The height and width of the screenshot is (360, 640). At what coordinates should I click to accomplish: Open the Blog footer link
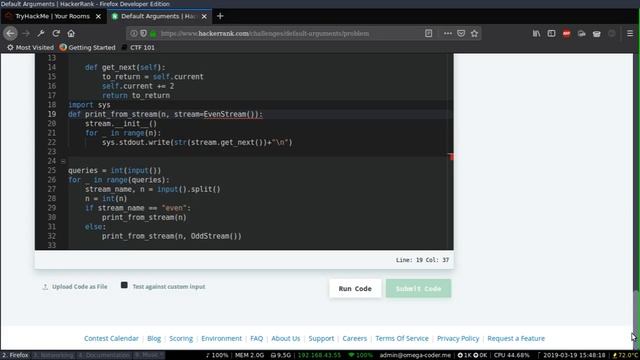(154, 338)
